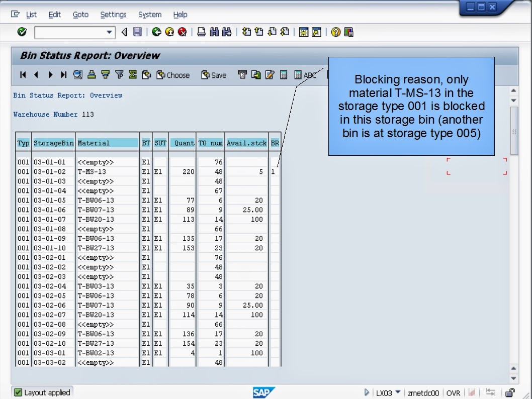Click the Set filter icon

(120, 75)
